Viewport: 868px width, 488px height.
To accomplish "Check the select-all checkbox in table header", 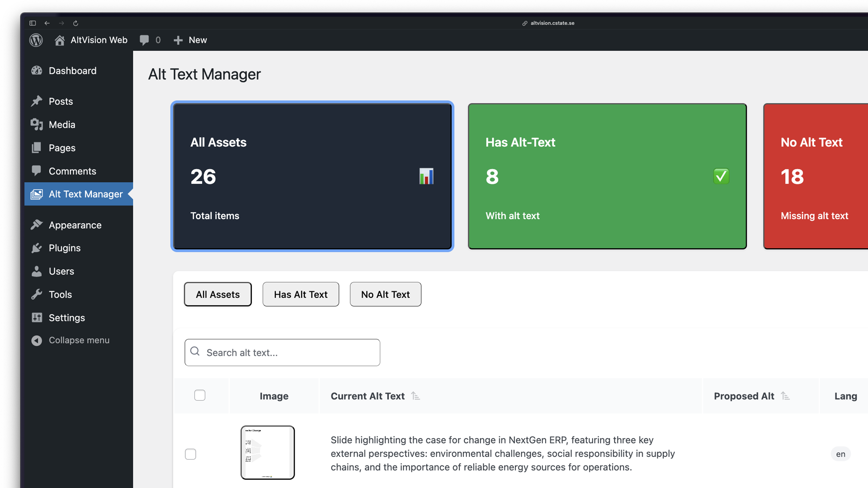I will [200, 395].
